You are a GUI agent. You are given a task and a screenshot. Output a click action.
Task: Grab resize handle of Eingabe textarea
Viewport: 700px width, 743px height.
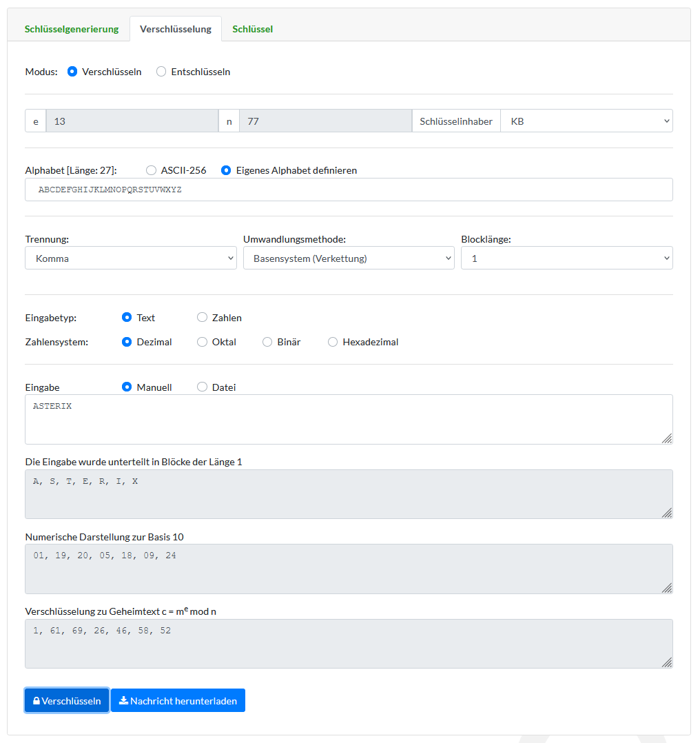click(x=666, y=438)
